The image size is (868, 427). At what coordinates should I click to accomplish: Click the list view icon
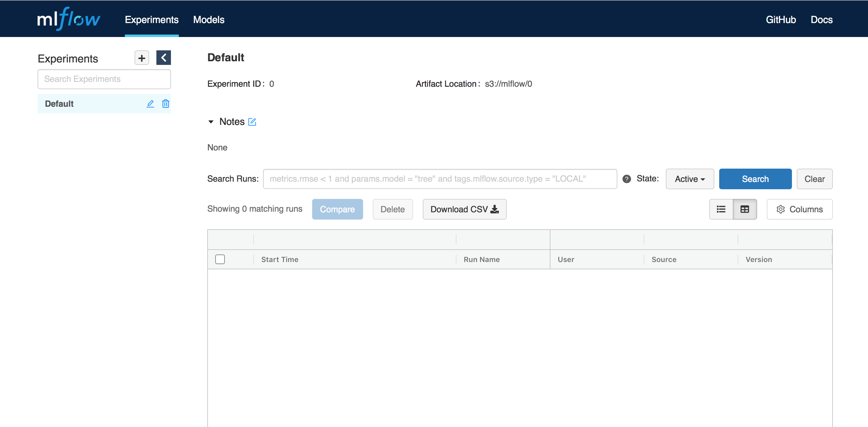pos(721,209)
